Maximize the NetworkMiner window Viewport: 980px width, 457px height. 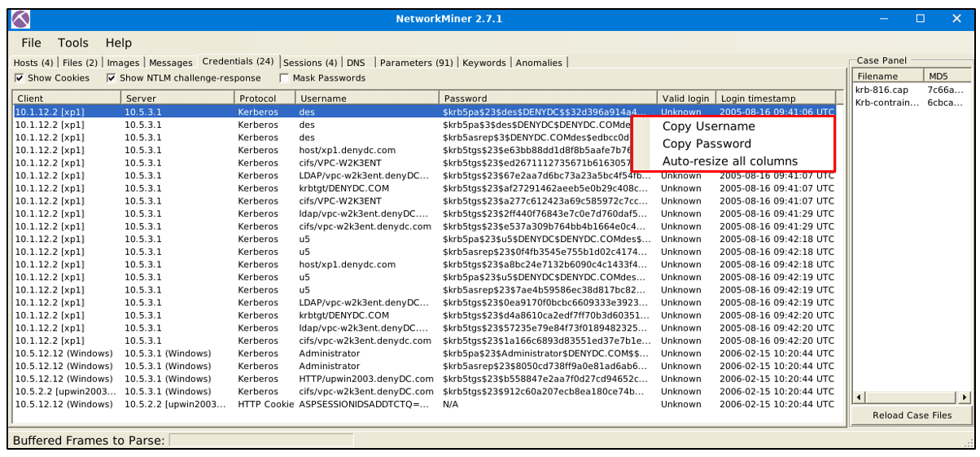(921, 19)
